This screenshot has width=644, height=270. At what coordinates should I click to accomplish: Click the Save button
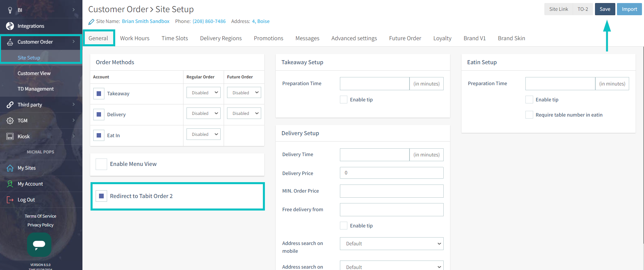pyautogui.click(x=605, y=9)
